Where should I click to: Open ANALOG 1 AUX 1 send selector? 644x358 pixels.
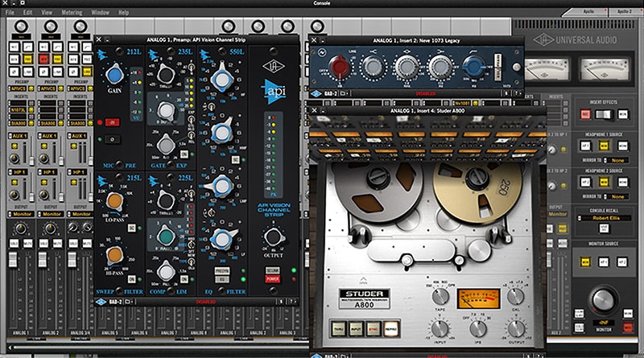18,136
